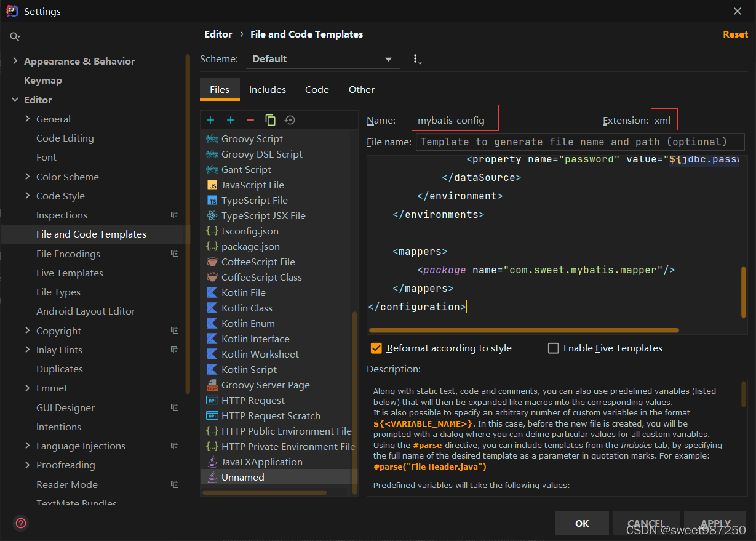
Task: Click the Create Child Template plus icon
Action: [231, 120]
